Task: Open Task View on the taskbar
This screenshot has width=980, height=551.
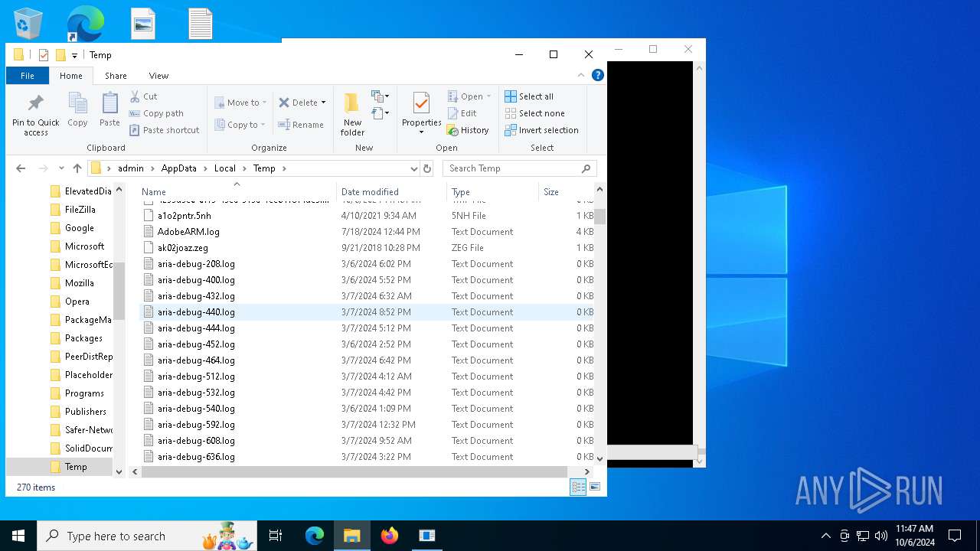Action: [x=276, y=536]
